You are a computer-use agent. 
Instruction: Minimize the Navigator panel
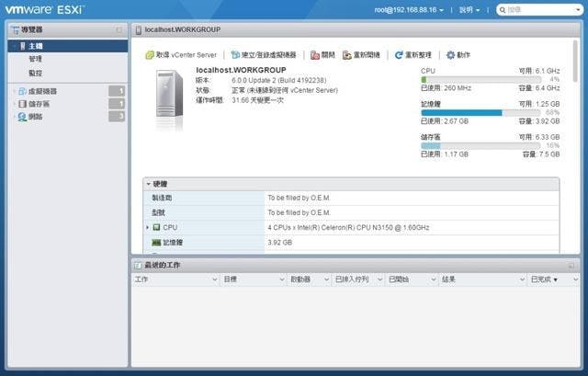tap(119, 30)
